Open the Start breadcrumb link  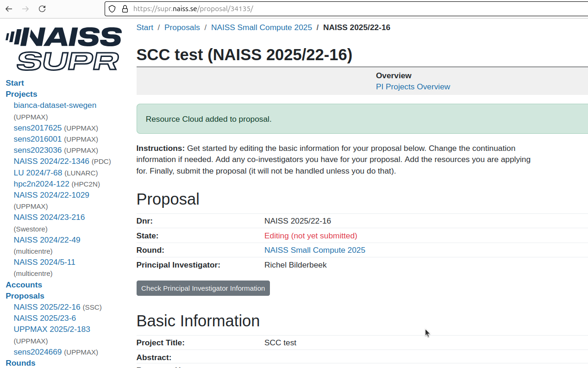point(144,27)
